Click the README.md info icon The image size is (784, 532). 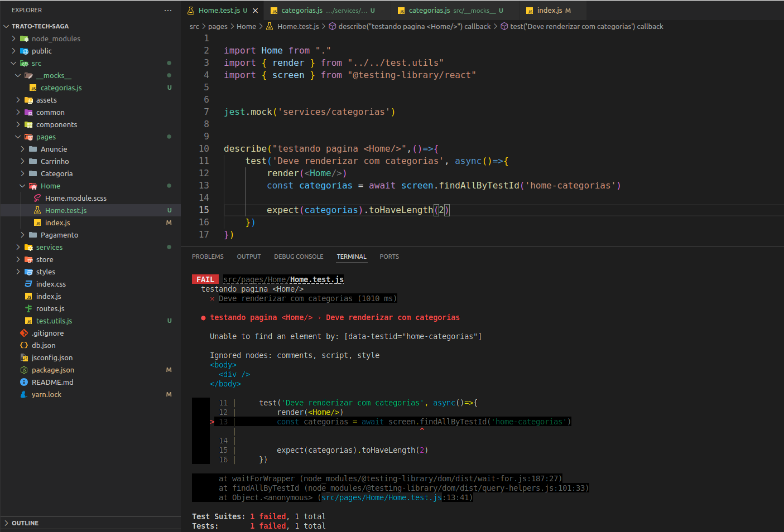click(24, 382)
